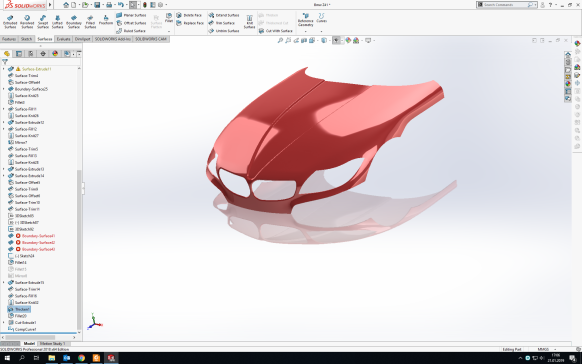Expand the Boundary-Surface25 tree node
Screen dimensions: 582x364
point(4,89)
